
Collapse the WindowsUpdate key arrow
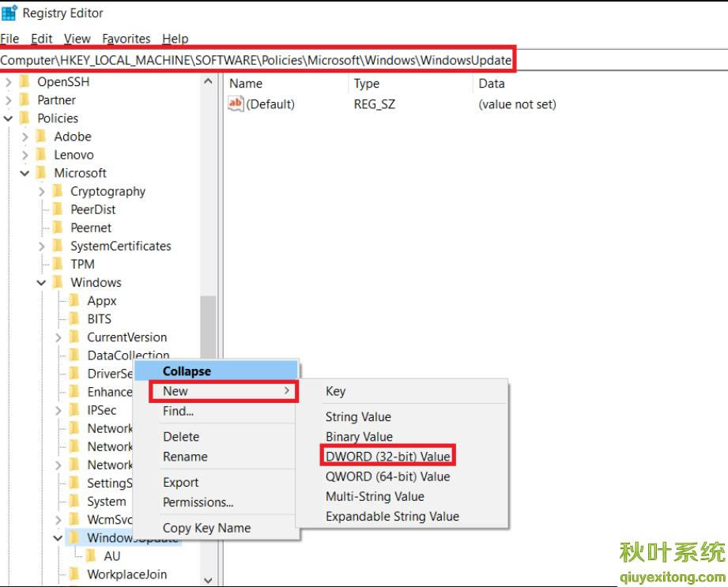click(x=58, y=538)
